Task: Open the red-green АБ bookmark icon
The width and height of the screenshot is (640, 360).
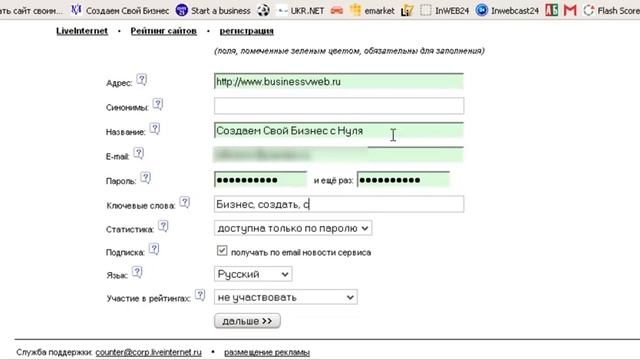Action: coord(551,10)
